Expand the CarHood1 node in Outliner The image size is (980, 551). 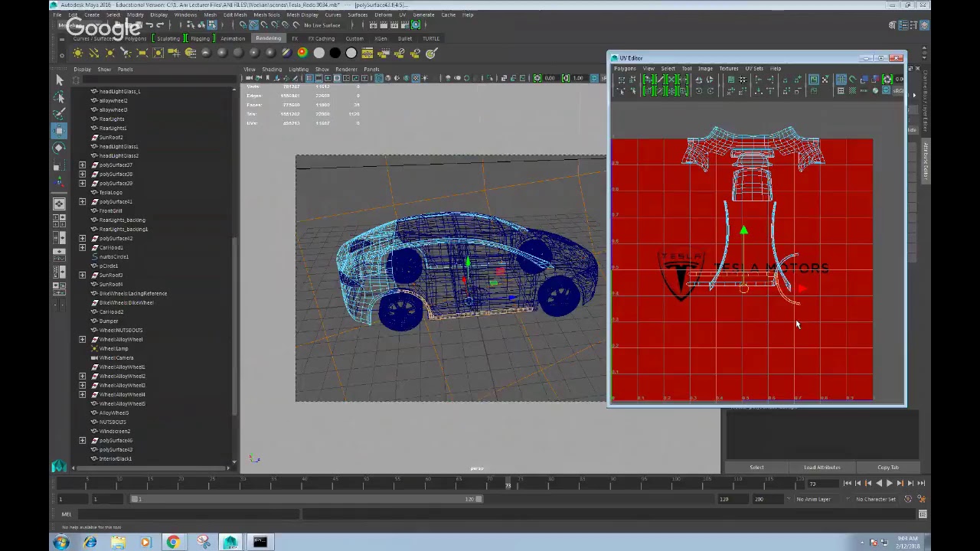click(83, 247)
